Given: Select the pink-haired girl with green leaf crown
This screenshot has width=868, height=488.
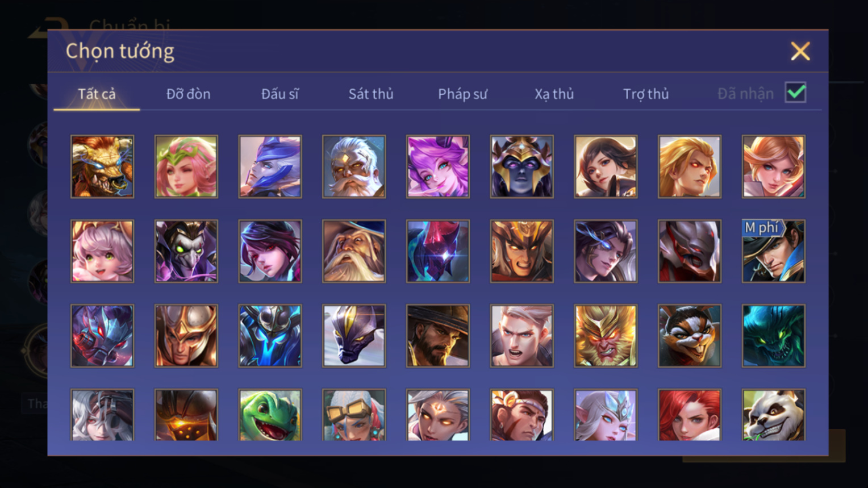Looking at the screenshot, I should (186, 166).
